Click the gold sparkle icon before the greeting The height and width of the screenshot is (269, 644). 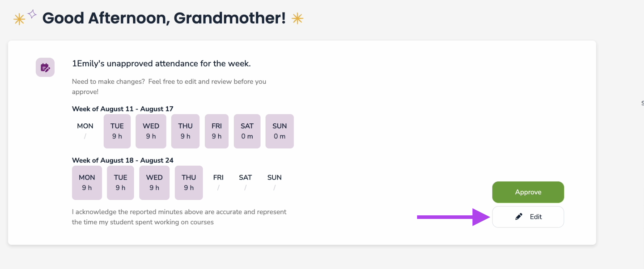tap(19, 19)
